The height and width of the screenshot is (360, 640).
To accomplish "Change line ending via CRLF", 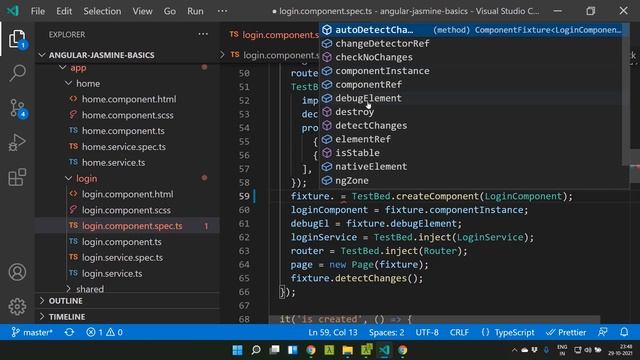I will click(459, 332).
